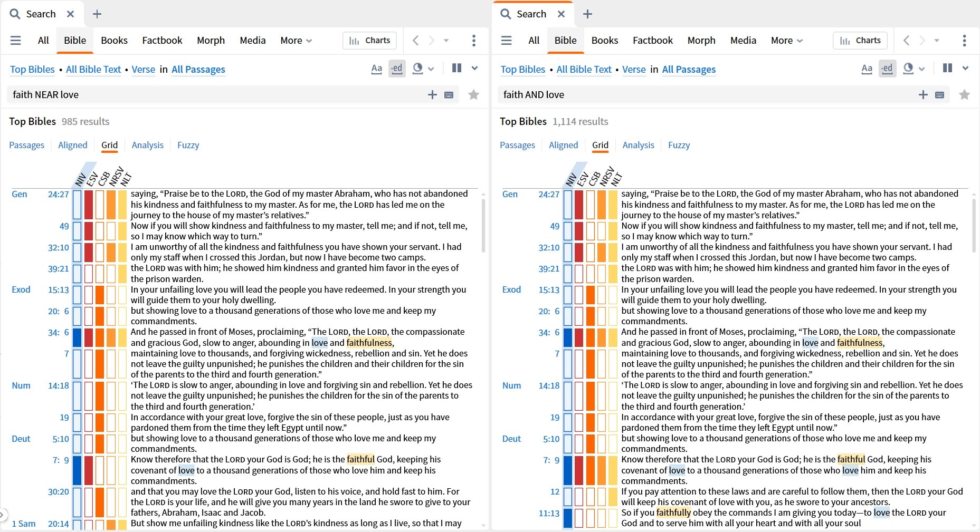Click NLT yellow cell for Deut 7:12 right grid
The height and width of the screenshot is (532, 980).
613,497
